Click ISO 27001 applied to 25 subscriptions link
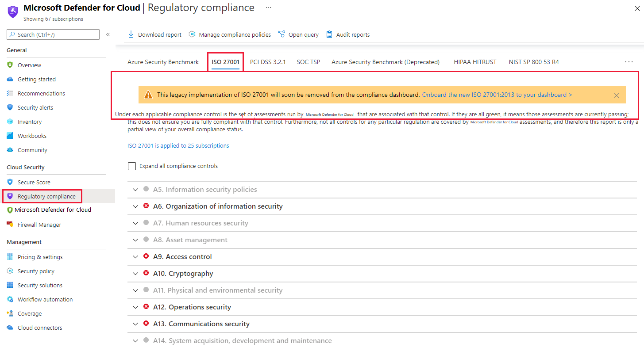644x347 pixels. pyautogui.click(x=178, y=145)
